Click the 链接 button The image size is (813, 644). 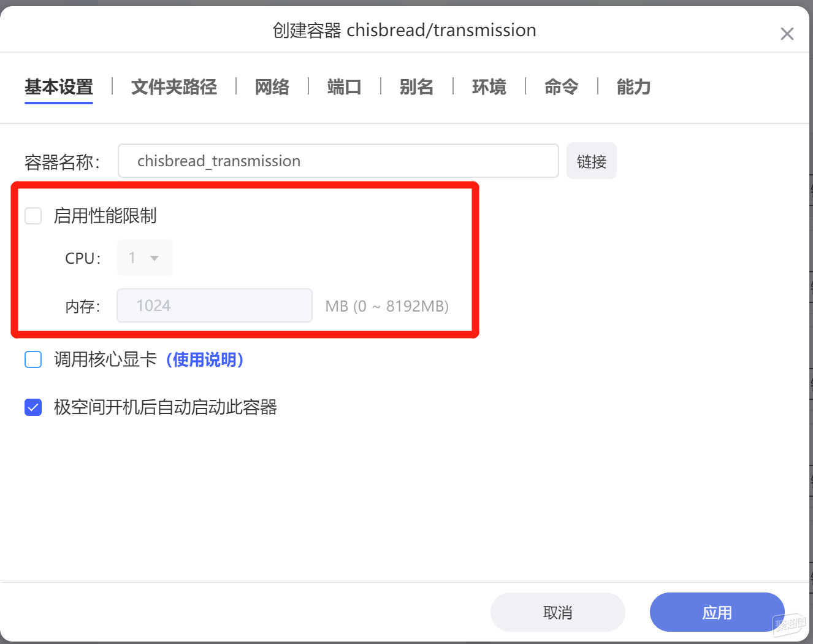pyautogui.click(x=592, y=161)
